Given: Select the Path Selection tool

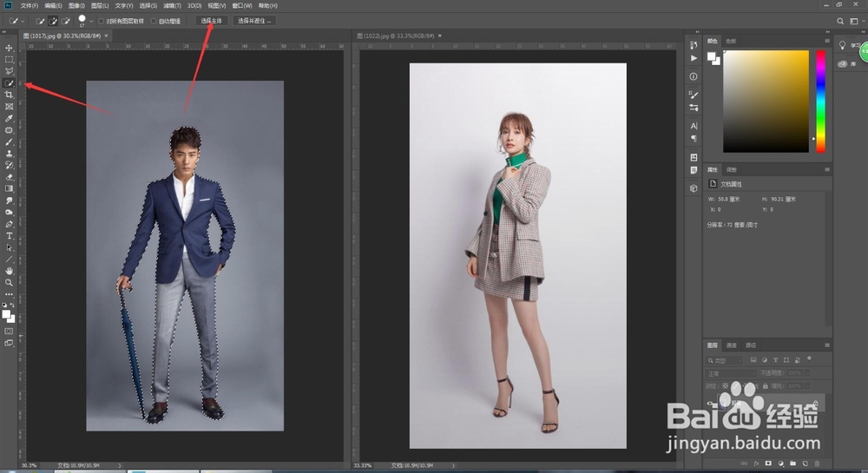Looking at the screenshot, I should click(9, 247).
